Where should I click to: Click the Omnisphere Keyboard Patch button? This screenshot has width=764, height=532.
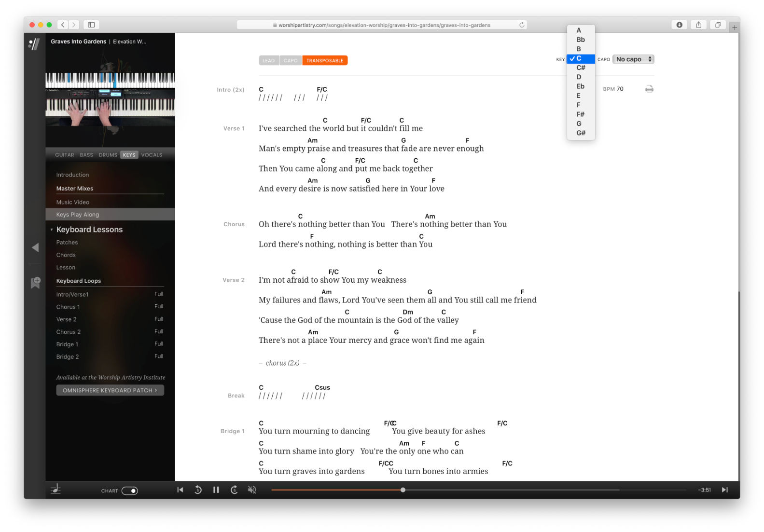110,390
